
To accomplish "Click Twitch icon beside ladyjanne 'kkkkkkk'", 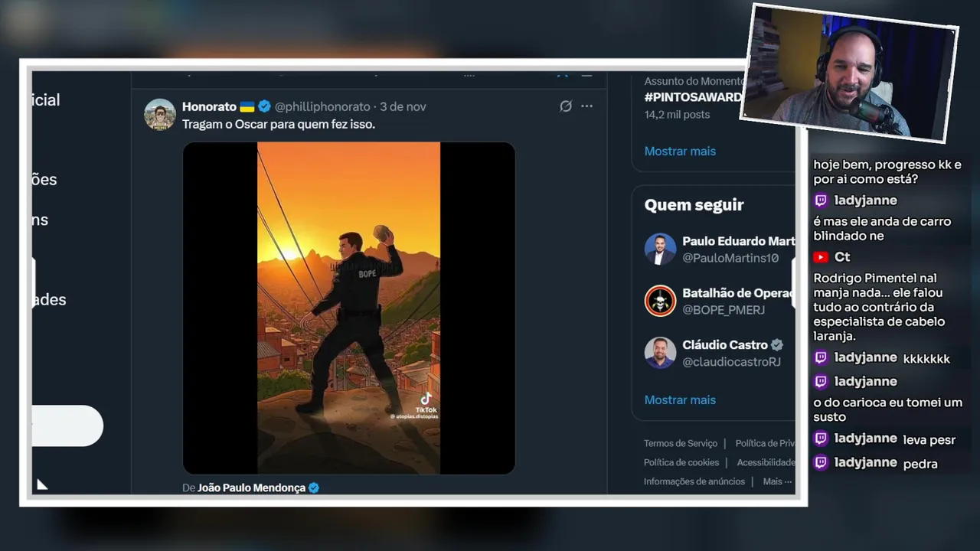I will [x=821, y=357].
